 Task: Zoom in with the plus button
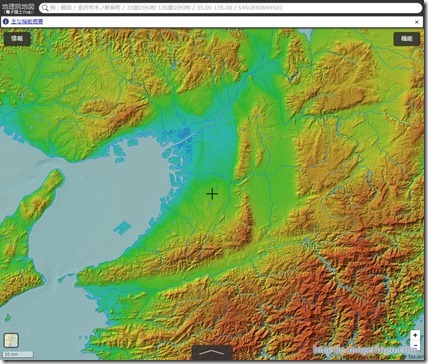[415, 335]
